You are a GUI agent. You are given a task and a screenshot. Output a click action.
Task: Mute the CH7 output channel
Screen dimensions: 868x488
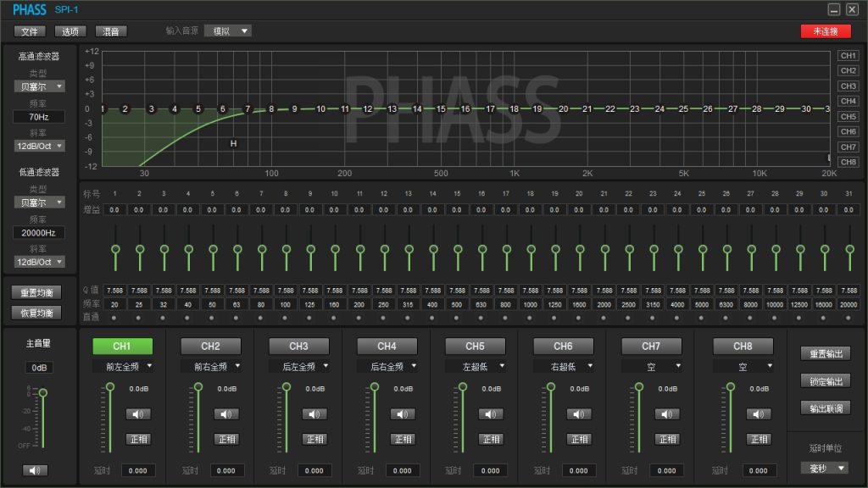tap(666, 413)
